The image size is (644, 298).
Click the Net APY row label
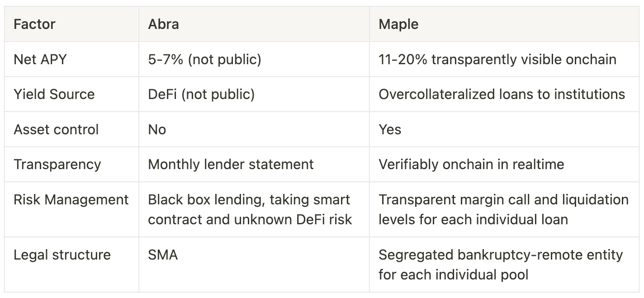click(71, 59)
